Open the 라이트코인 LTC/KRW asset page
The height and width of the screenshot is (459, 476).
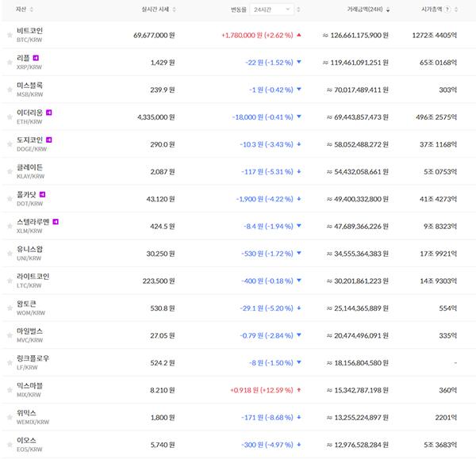coord(33,281)
